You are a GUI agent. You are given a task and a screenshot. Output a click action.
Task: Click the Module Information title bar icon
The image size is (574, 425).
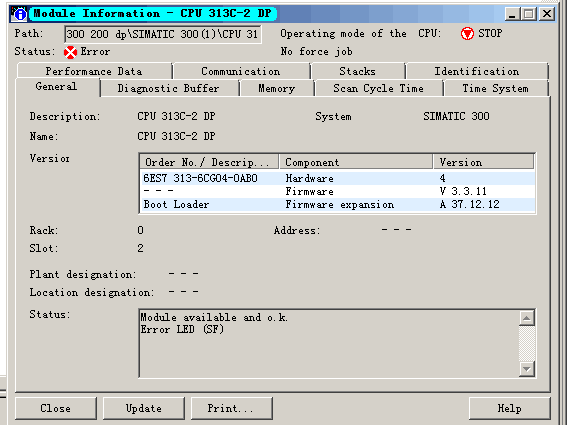(x=18, y=14)
